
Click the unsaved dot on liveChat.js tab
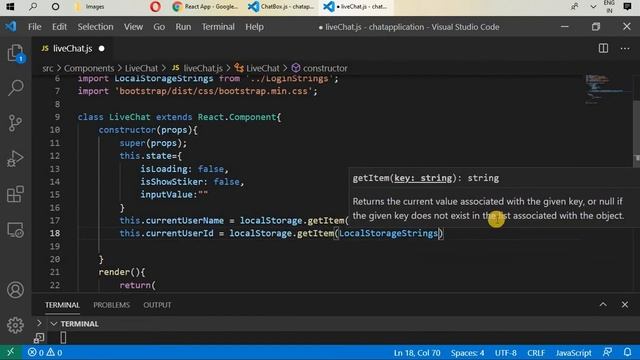point(102,49)
